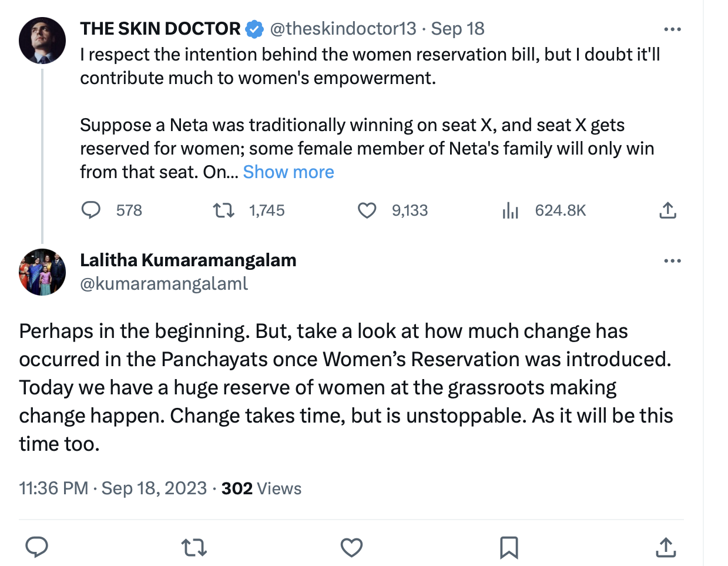
Task: Reply to Lalitha Kumaramangalam's tweet
Action: tap(37, 547)
